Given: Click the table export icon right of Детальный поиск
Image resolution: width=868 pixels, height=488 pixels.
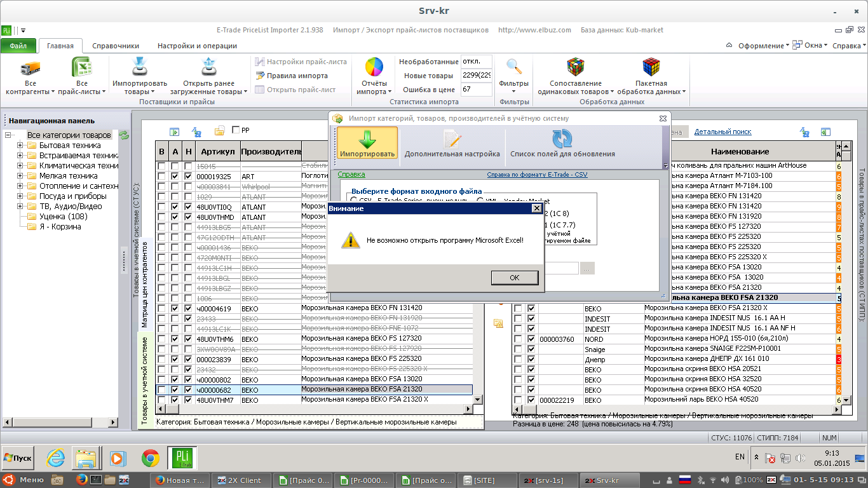Looking at the screenshot, I should point(825,132).
